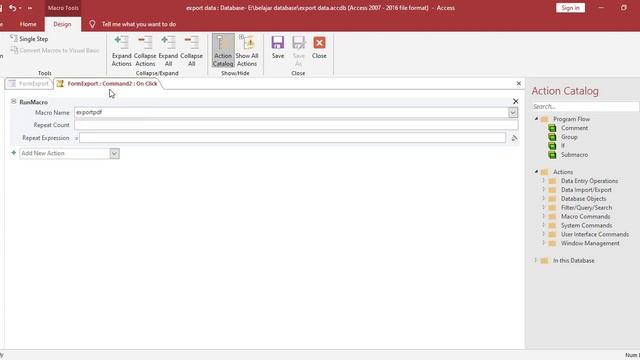Image resolution: width=640 pixels, height=360 pixels.
Task: Expand Data Import/Export folder
Action: coord(543,189)
